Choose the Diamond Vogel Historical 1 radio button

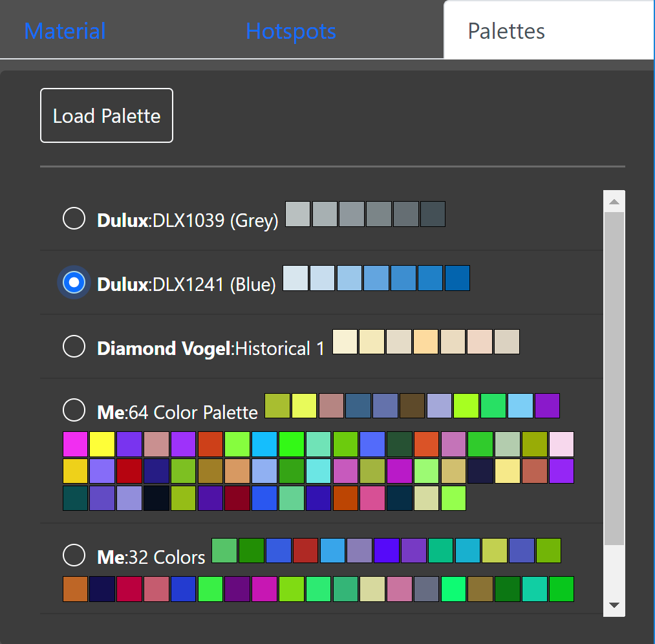point(74,346)
